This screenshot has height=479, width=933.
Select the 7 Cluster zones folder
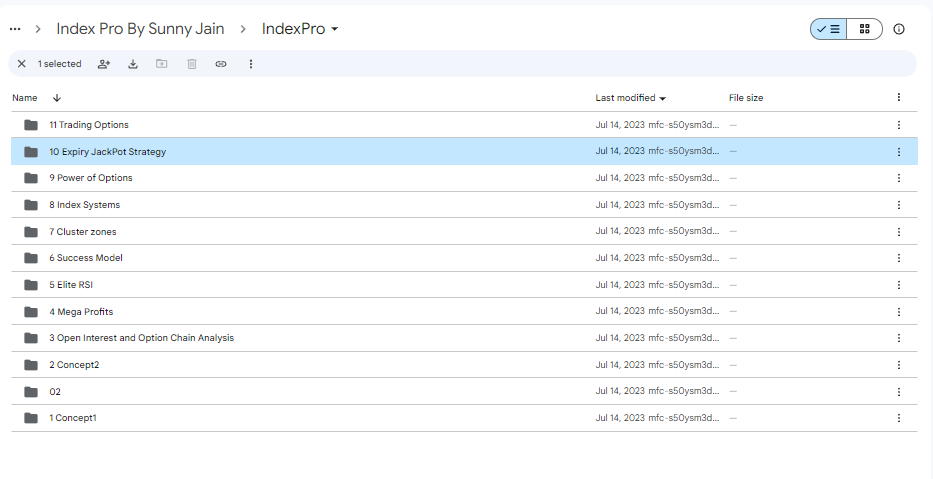86,232
